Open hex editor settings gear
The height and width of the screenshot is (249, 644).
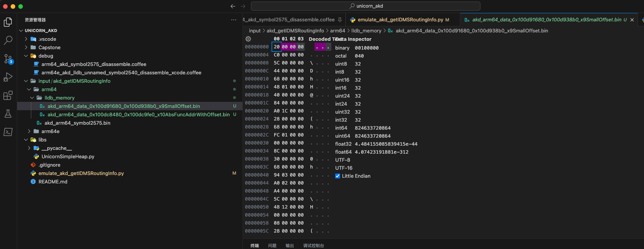(248, 39)
